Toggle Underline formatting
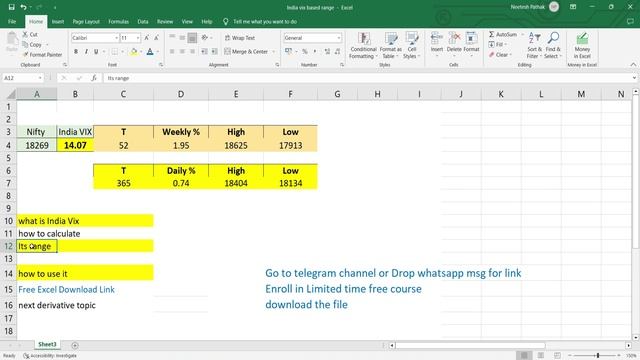This screenshot has width=640, height=360. point(96,51)
